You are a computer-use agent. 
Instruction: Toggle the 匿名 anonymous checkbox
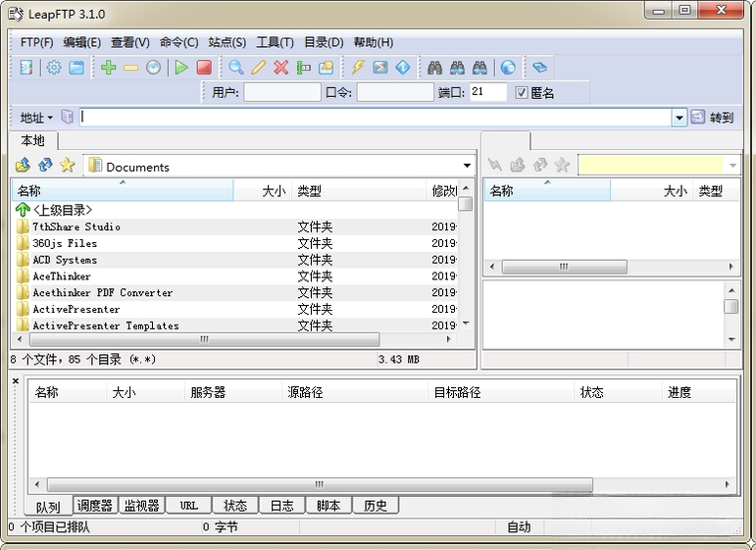(x=521, y=92)
